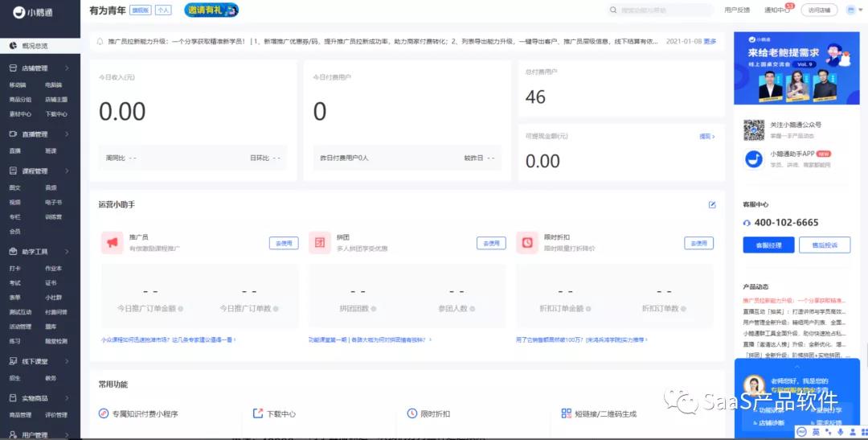This screenshot has height=440, width=868.
Task: Open 素材中心 from the sidebar menu
Action: pos(20,114)
